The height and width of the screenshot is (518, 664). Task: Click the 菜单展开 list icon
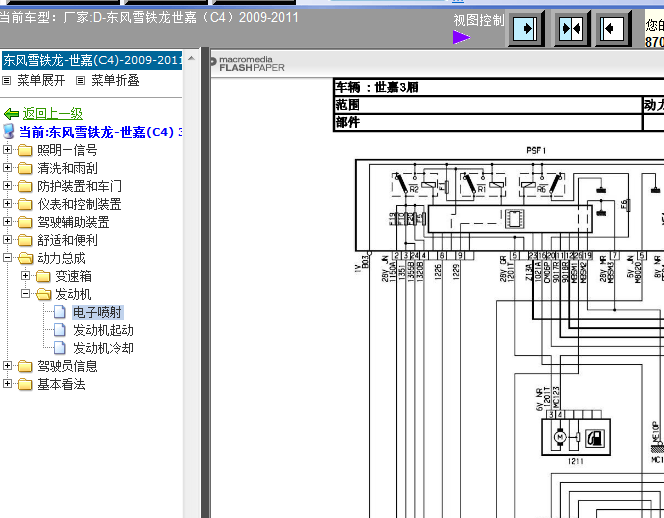click(x=6, y=80)
